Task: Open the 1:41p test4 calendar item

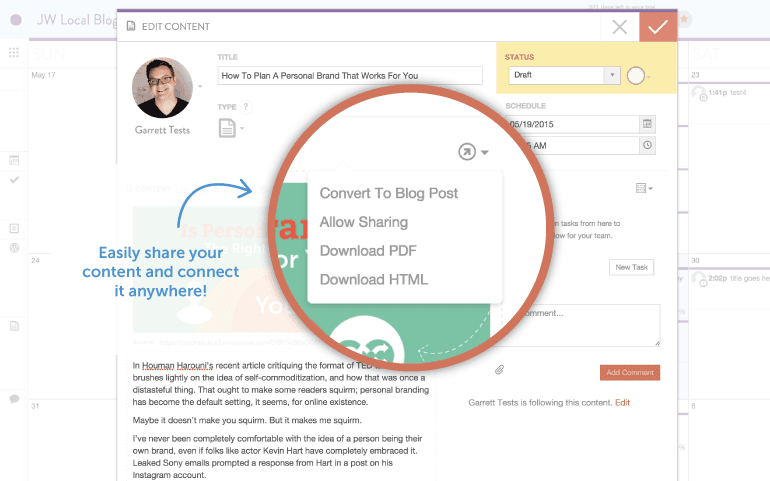Action: tap(719, 93)
